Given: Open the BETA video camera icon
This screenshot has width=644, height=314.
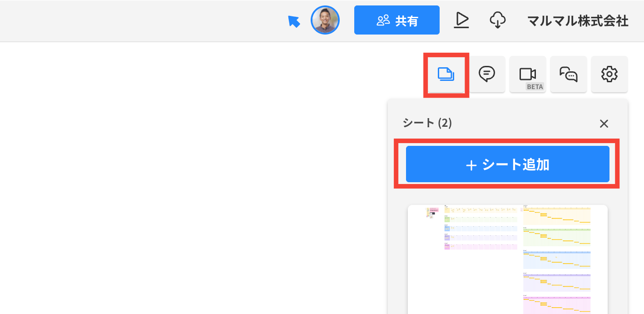Looking at the screenshot, I should click(x=528, y=74).
